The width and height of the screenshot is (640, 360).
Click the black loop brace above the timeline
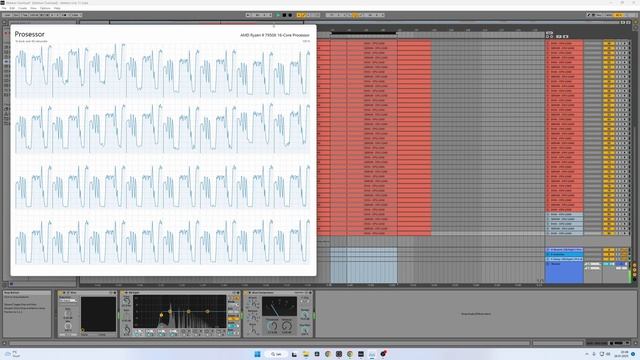(x=363, y=33)
